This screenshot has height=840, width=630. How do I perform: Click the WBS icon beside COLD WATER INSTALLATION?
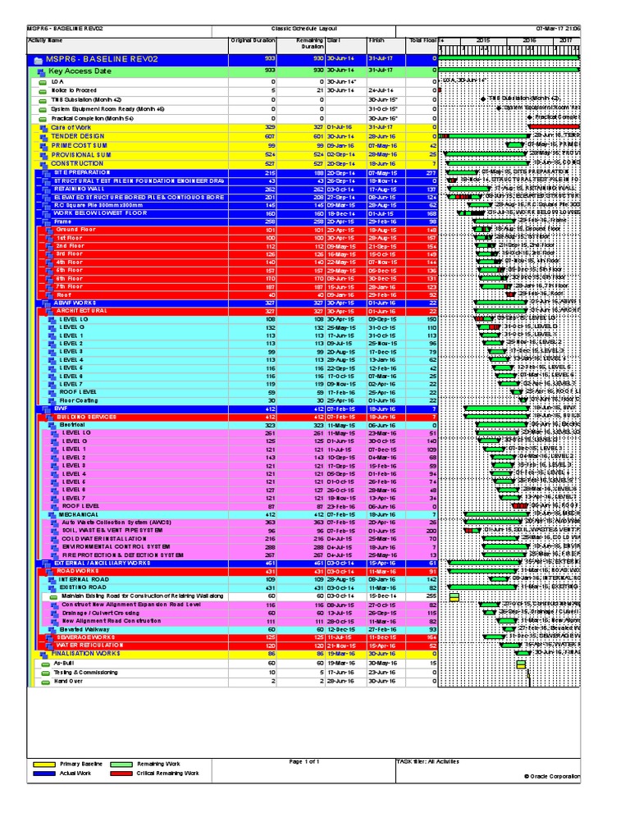(x=55, y=540)
